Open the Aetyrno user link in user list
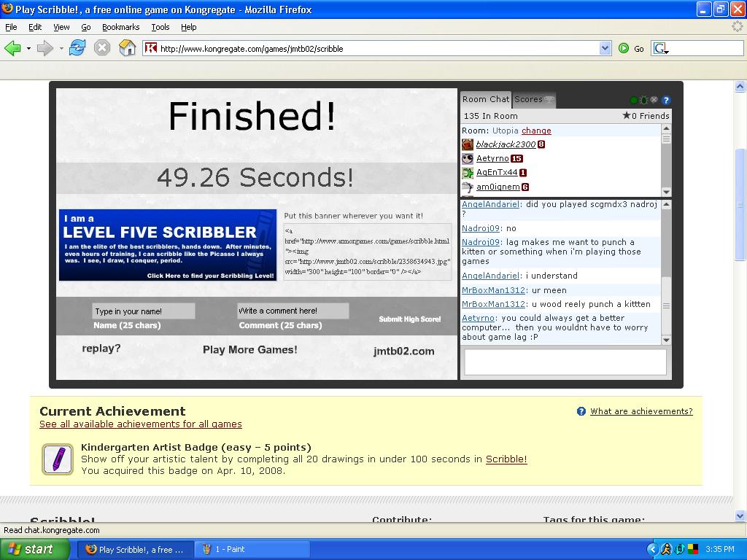The image size is (747, 560). 492,158
